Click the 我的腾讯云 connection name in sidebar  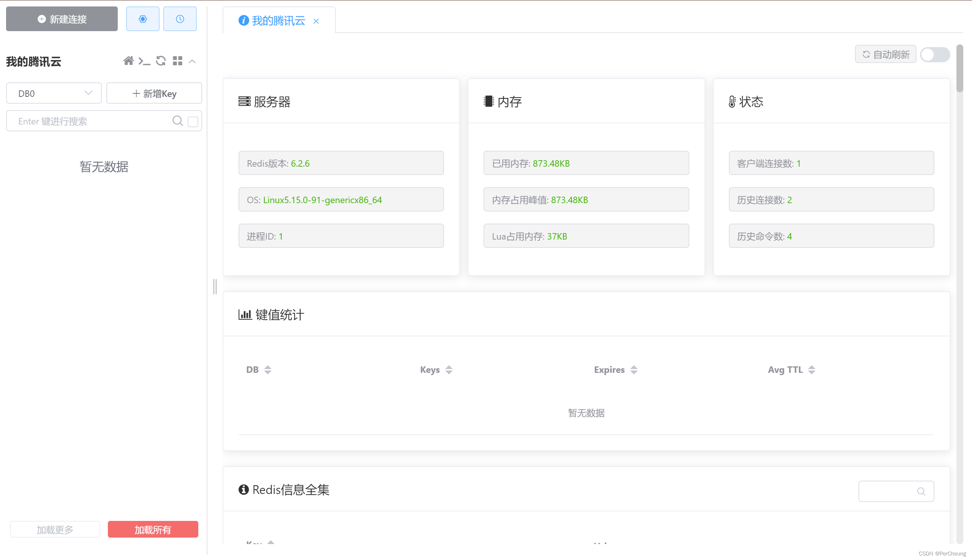33,61
